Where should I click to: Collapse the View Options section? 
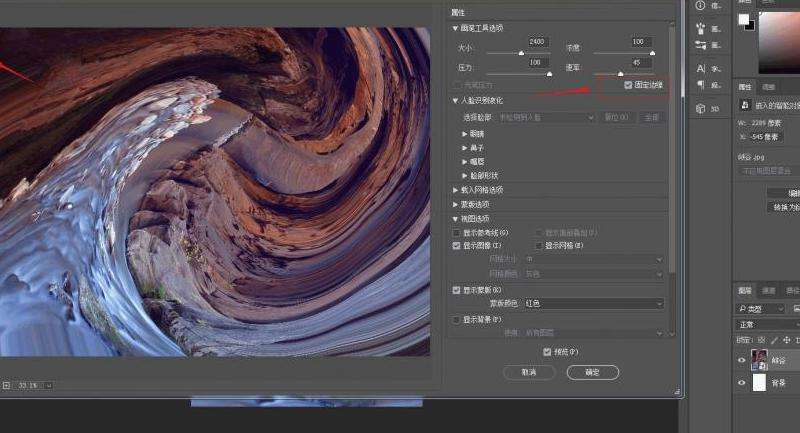(455, 219)
